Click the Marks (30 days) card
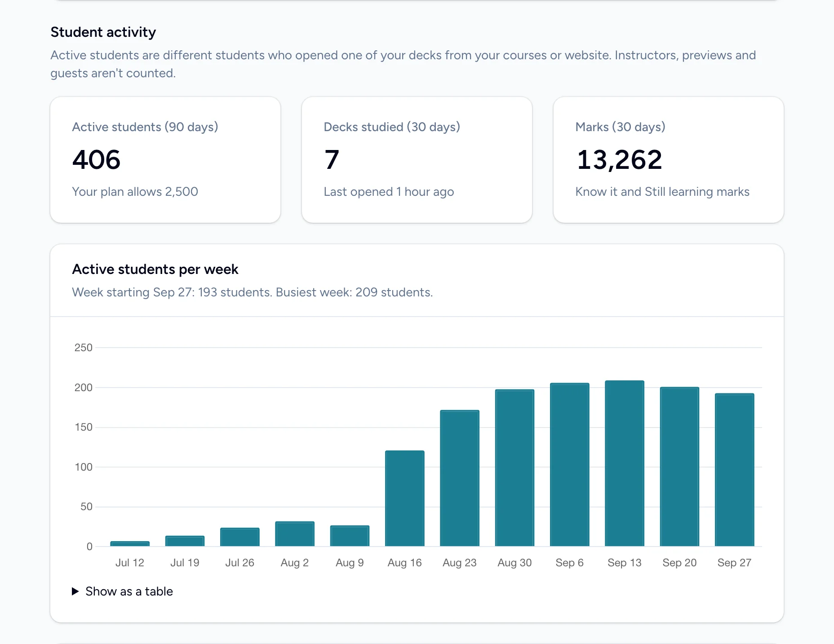 click(x=669, y=160)
